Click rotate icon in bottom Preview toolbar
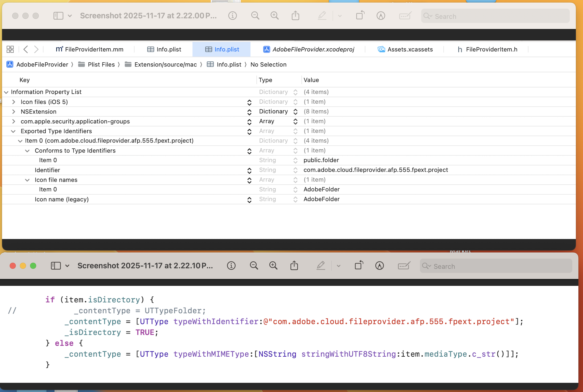Screen dimensions: 583x392 tap(359, 265)
